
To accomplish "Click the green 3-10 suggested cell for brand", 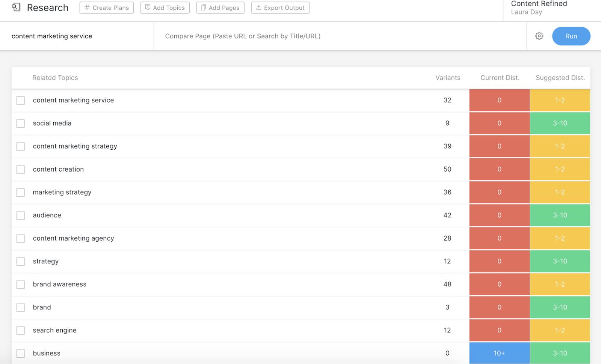I will 560,307.
